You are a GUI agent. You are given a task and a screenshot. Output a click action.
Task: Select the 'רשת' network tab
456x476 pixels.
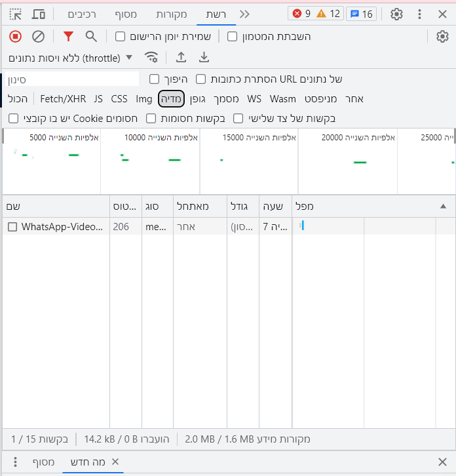pyautogui.click(x=216, y=14)
